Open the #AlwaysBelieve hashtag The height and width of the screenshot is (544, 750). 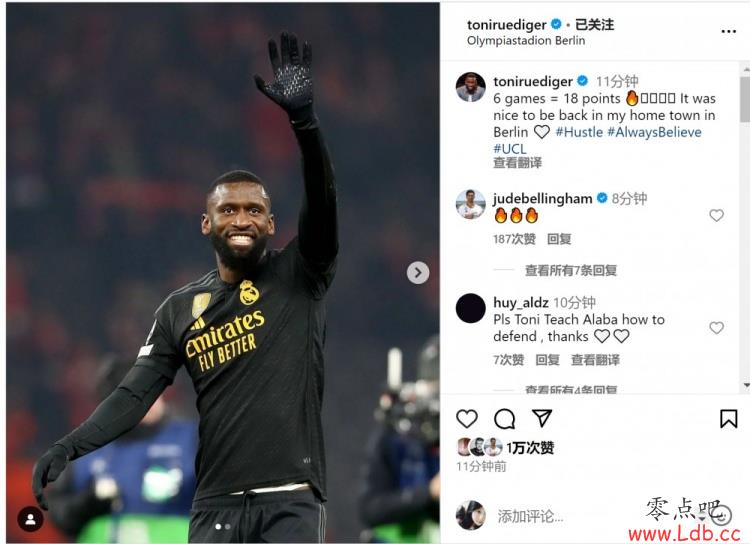pyautogui.click(x=654, y=132)
